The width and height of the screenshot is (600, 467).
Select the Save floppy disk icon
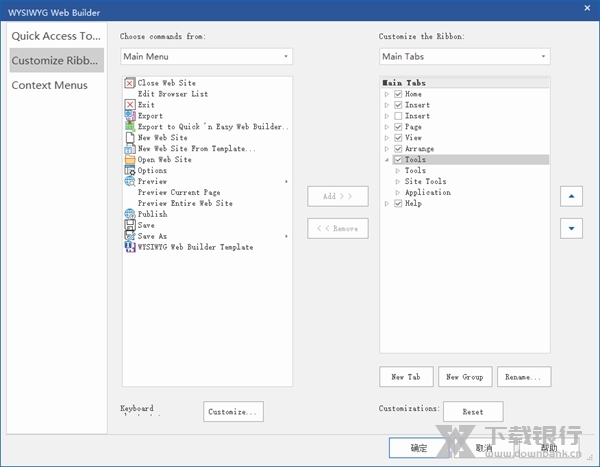(130, 225)
